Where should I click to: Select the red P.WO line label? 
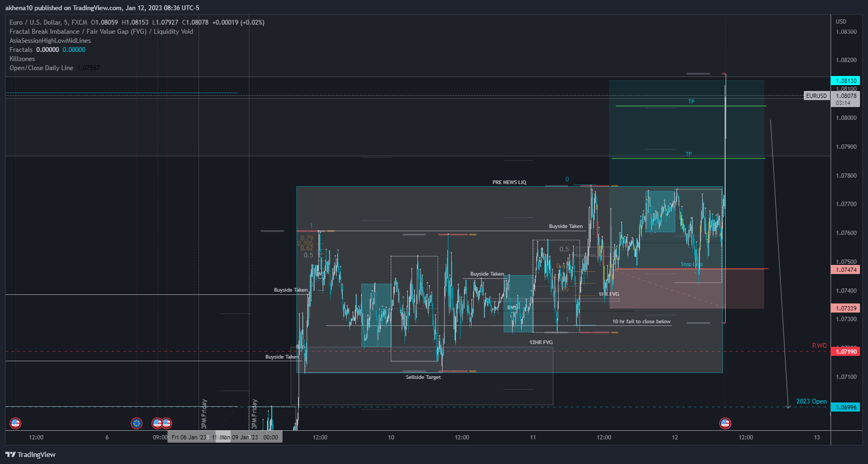pos(819,346)
